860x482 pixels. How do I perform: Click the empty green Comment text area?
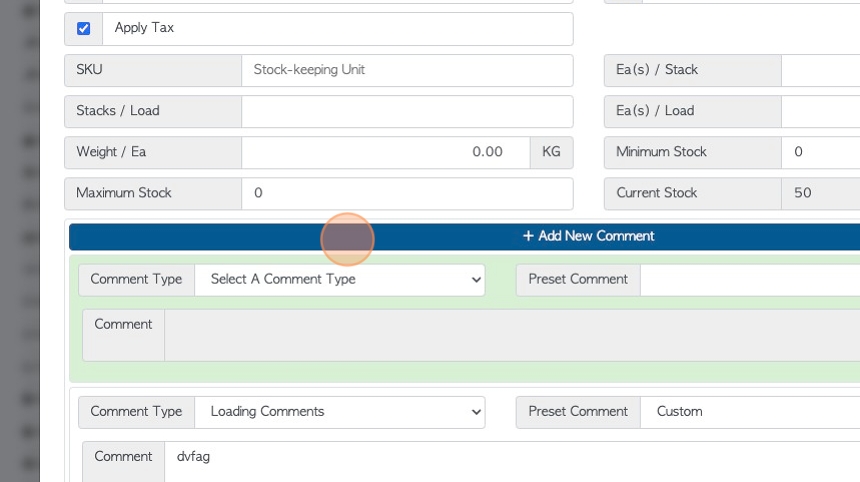pyautogui.click(x=512, y=335)
